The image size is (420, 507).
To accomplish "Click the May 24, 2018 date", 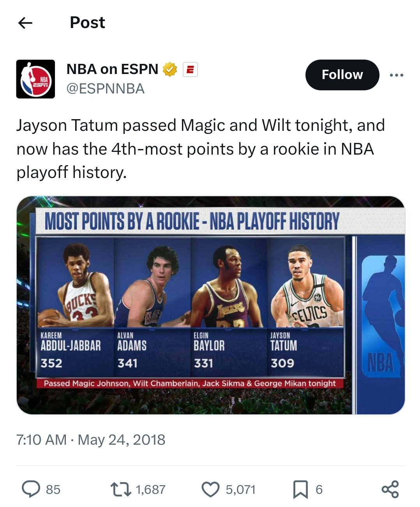I will click(x=122, y=440).
